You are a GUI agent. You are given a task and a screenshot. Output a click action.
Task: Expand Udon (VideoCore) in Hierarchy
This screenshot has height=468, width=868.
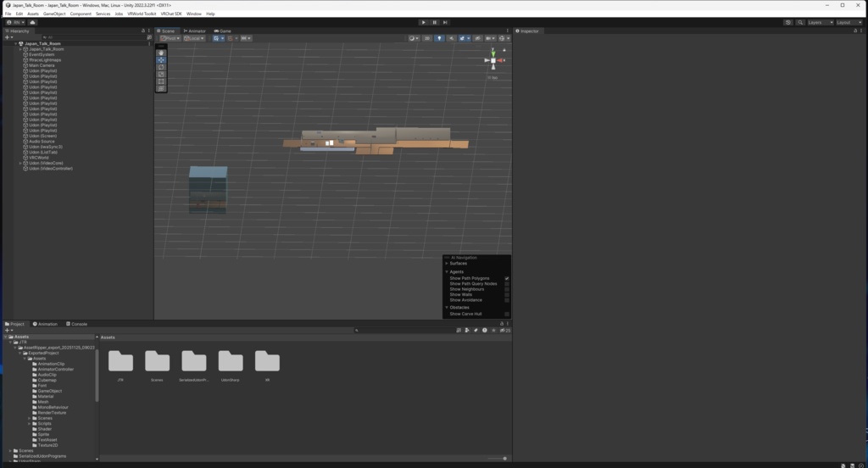pos(20,164)
